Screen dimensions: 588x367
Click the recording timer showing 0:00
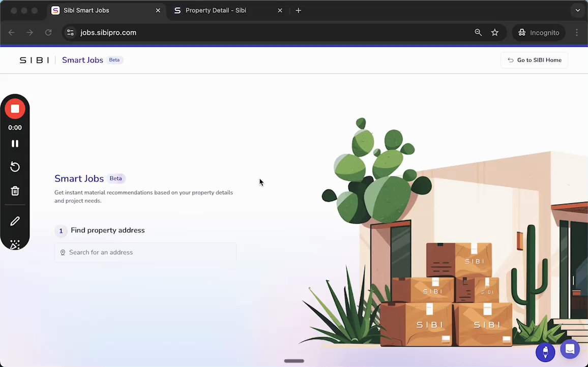tap(15, 128)
